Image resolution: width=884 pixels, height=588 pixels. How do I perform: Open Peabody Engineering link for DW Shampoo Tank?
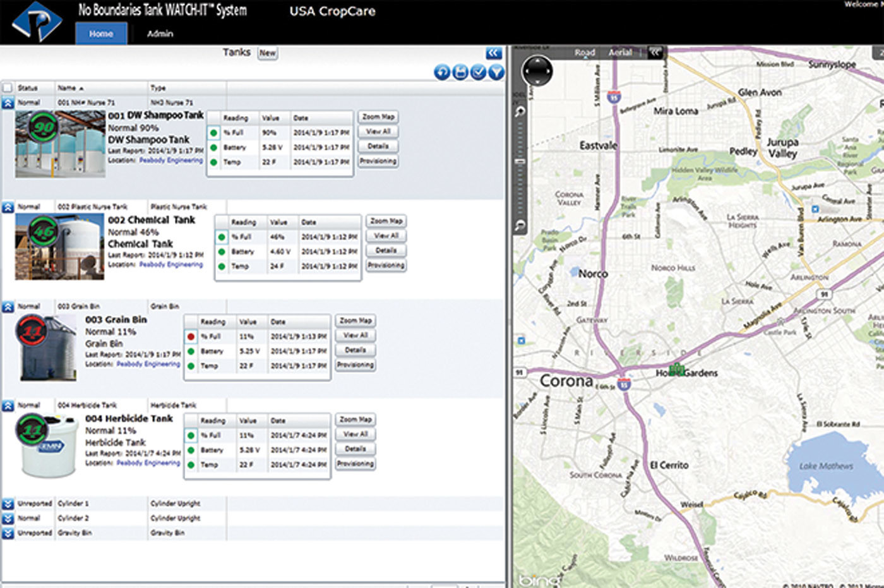click(x=171, y=160)
